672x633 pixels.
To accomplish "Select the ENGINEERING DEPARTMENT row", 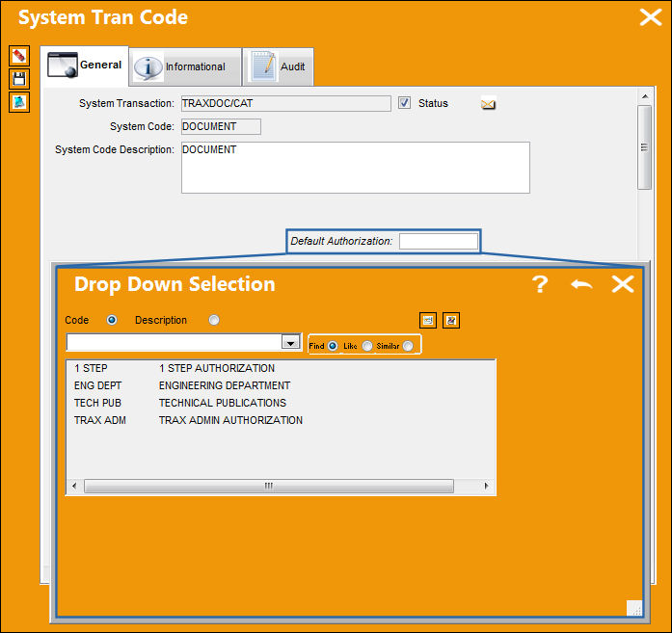I will tap(281, 385).
